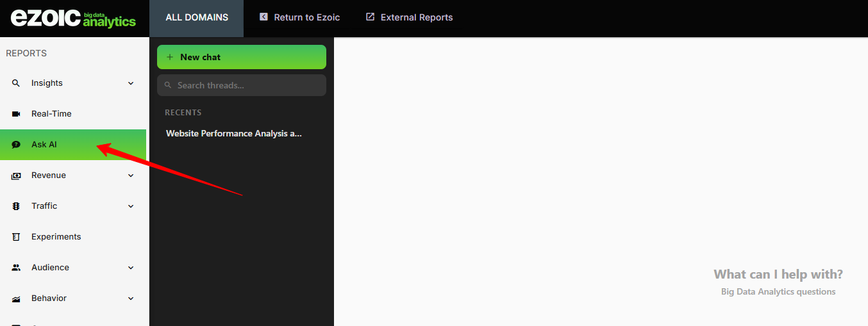
Task: Click the Real-Time camera icon
Action: (x=16, y=114)
